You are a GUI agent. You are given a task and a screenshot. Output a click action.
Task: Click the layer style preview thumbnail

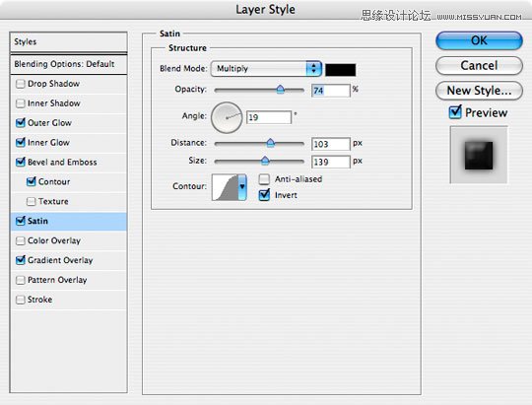pyautogui.click(x=479, y=155)
